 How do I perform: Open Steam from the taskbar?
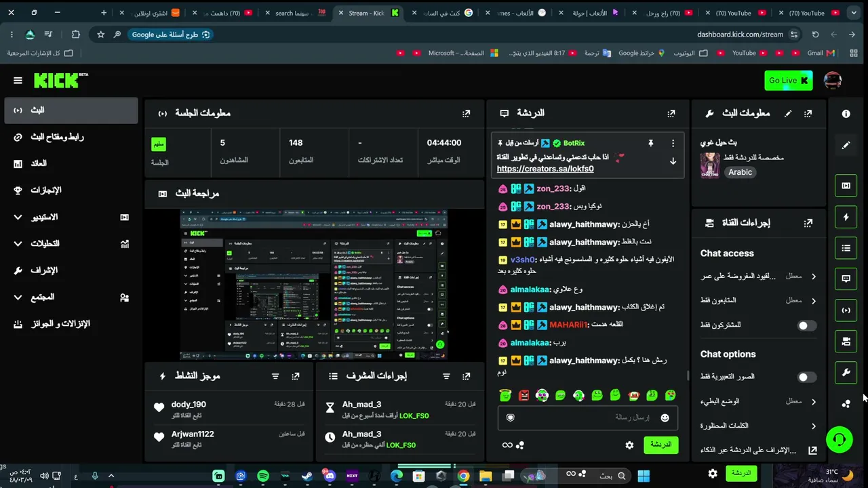click(x=307, y=476)
